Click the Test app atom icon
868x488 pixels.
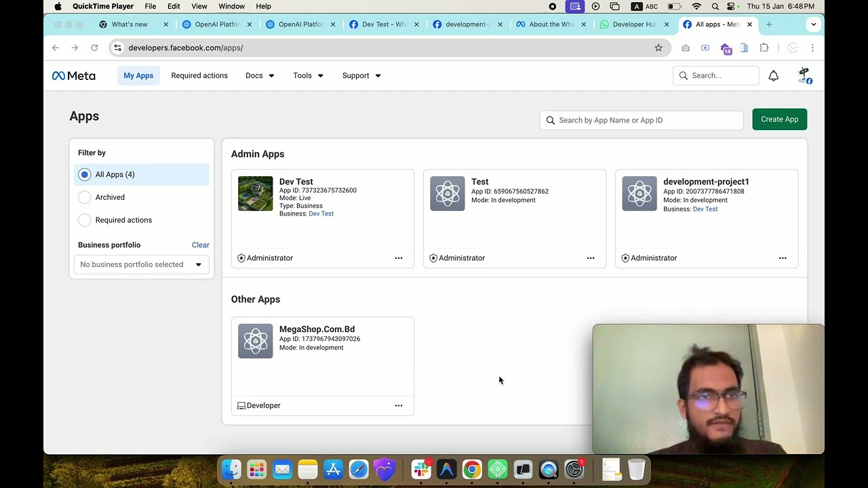tap(448, 194)
